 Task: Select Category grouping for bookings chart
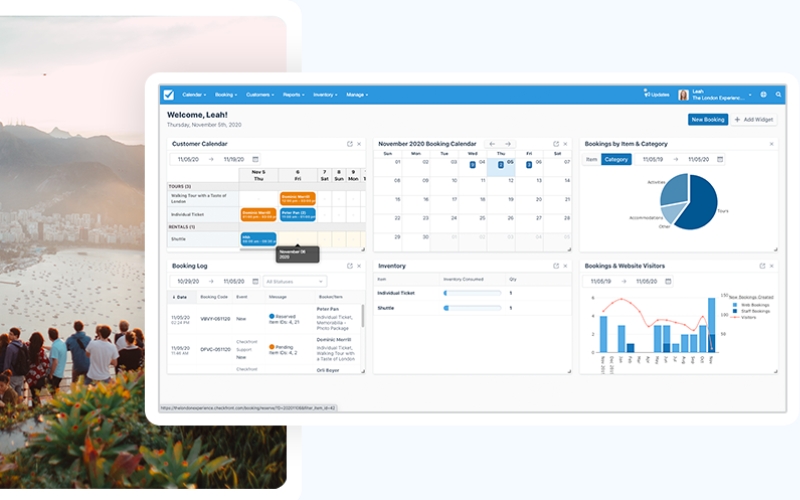coord(616,159)
